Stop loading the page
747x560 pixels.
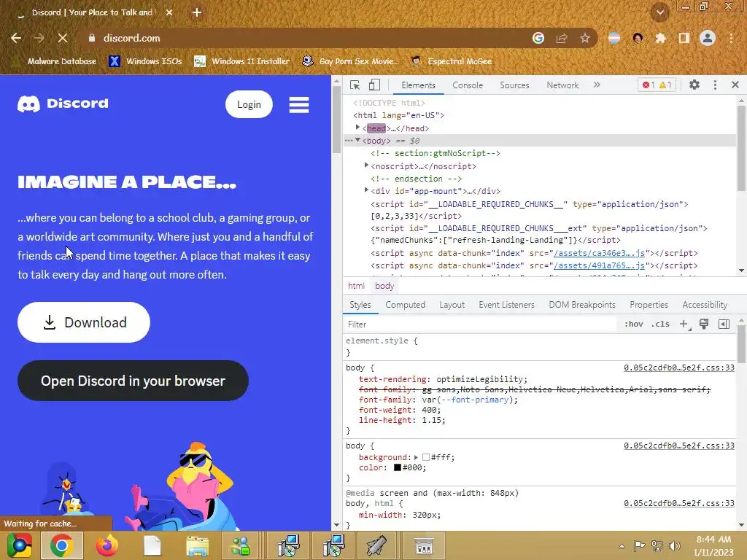coord(63,38)
